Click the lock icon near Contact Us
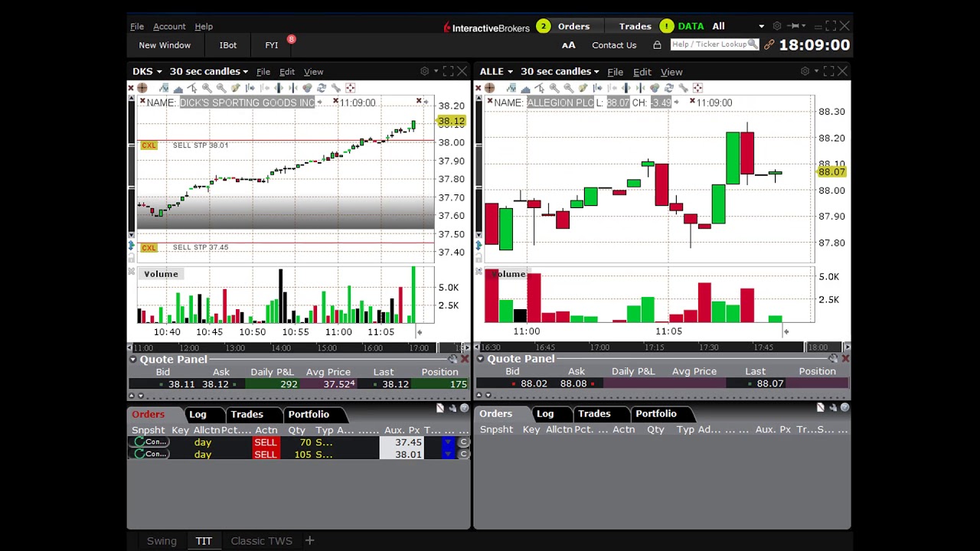Viewport: 980px width, 551px height. click(x=657, y=45)
